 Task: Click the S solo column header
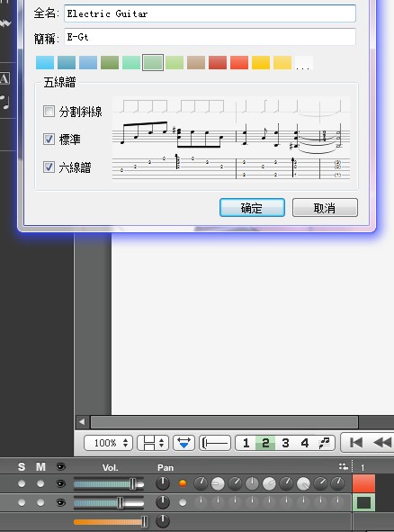(x=22, y=467)
